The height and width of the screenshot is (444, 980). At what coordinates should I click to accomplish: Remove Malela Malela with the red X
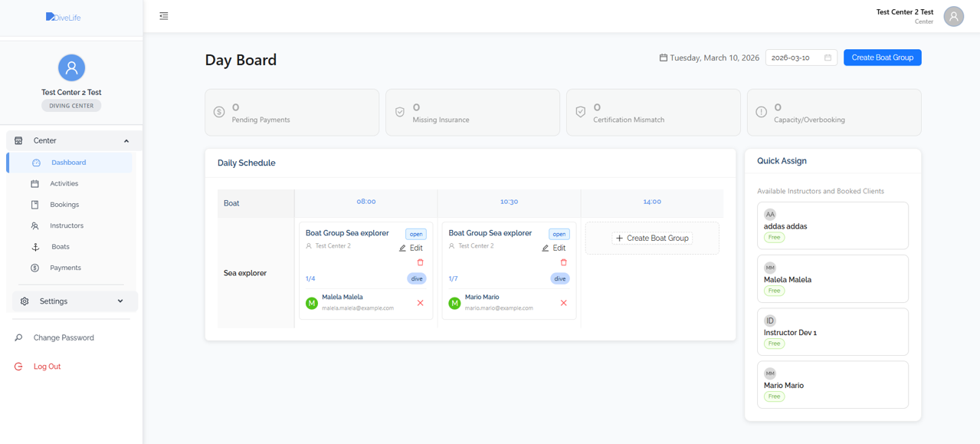coord(420,303)
